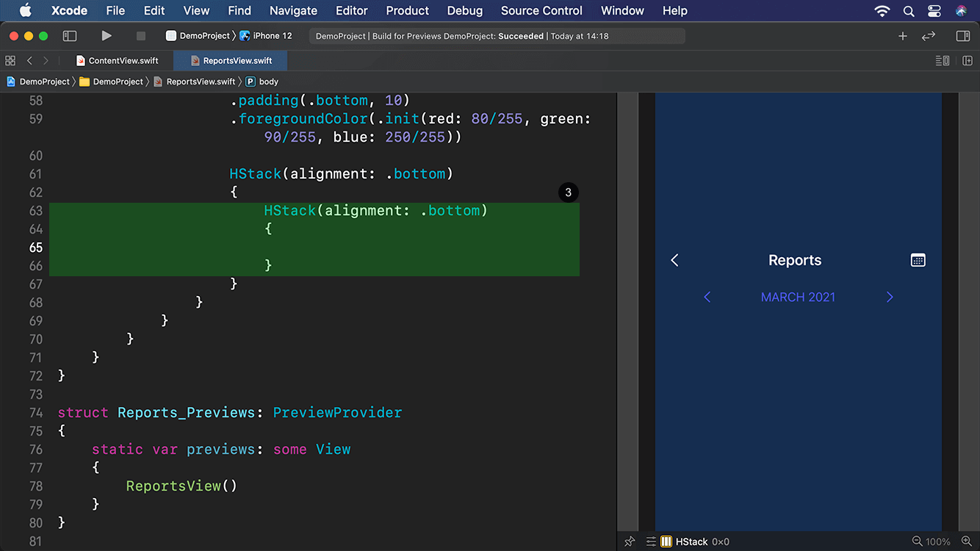This screenshot has width=980, height=551.
Task: Stop the running scheme
Action: tap(141, 36)
